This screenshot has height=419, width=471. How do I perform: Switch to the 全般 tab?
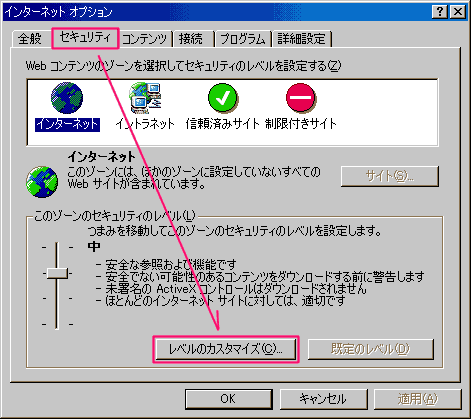click(29, 39)
